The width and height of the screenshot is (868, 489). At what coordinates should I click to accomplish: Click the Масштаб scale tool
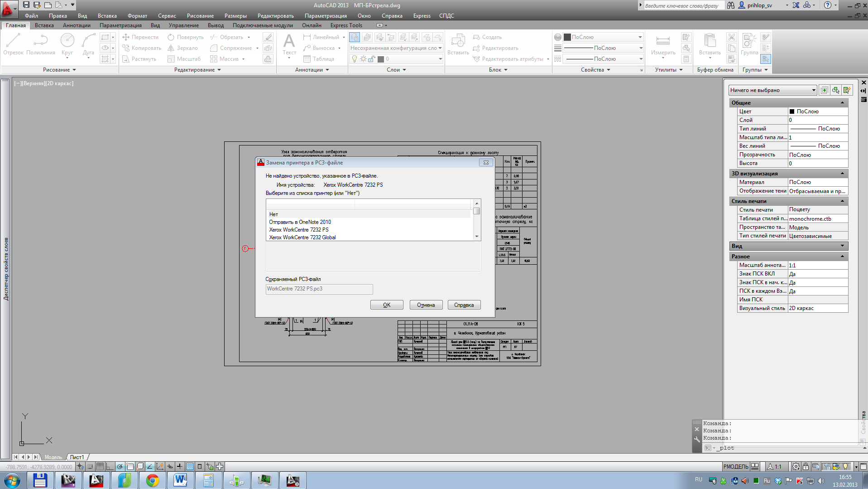184,59
